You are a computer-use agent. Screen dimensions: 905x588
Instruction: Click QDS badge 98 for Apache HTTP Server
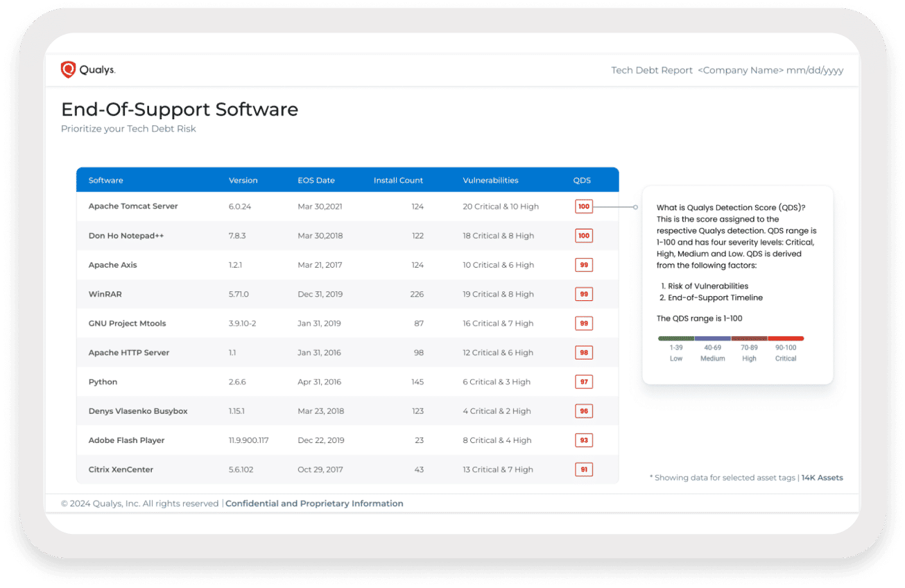click(584, 353)
